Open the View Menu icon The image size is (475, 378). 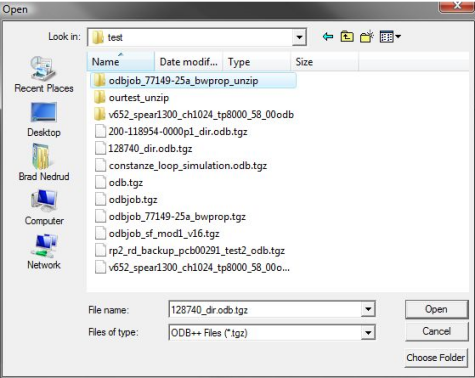click(x=390, y=37)
